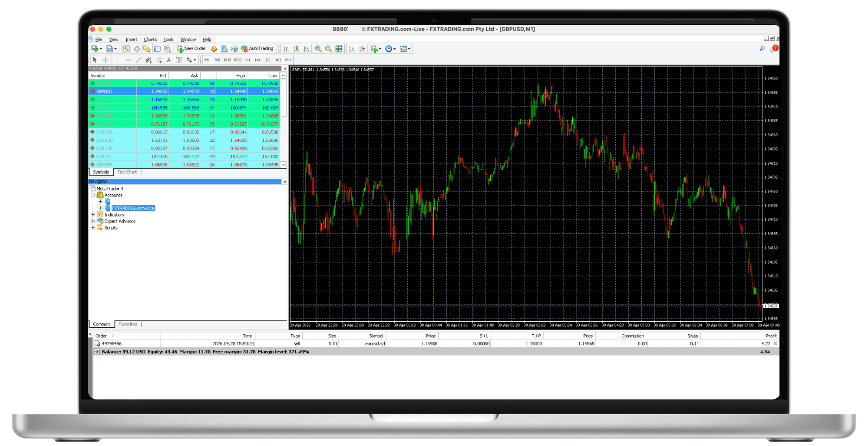The height and width of the screenshot is (446, 868).
Task: Click the Signals radio-wave icon
Action: [234, 49]
